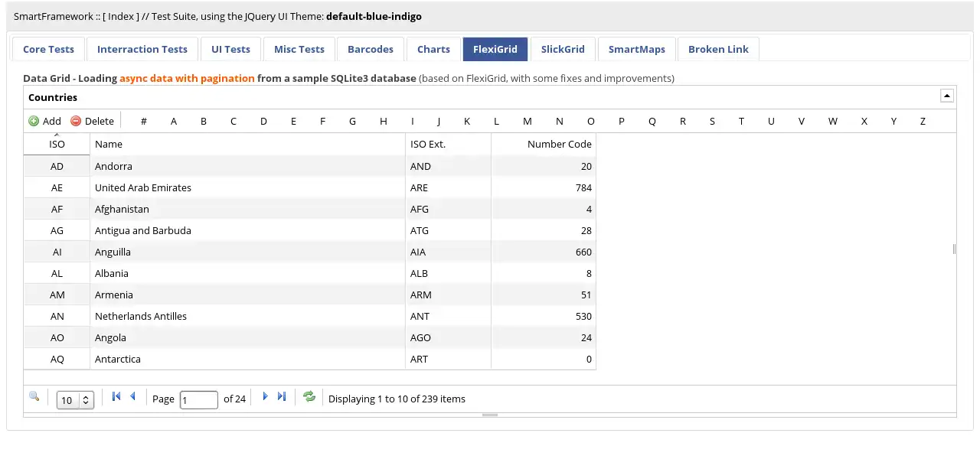Jump to last page icon

click(x=281, y=396)
